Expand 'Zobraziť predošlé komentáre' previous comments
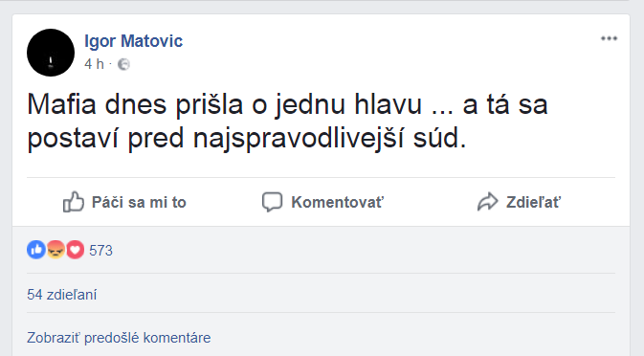Viewport: 644px width, 356px height. pyautogui.click(x=119, y=338)
